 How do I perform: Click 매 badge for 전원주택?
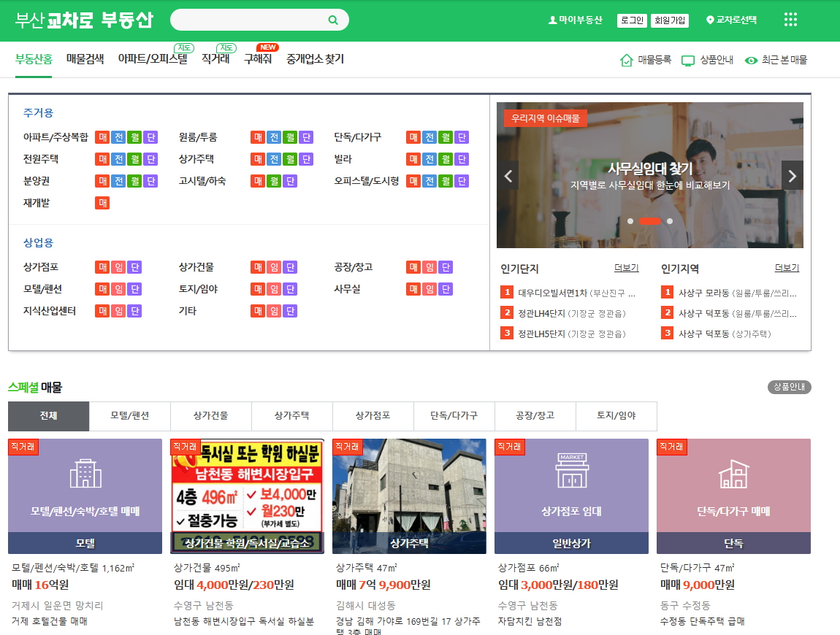(x=102, y=159)
